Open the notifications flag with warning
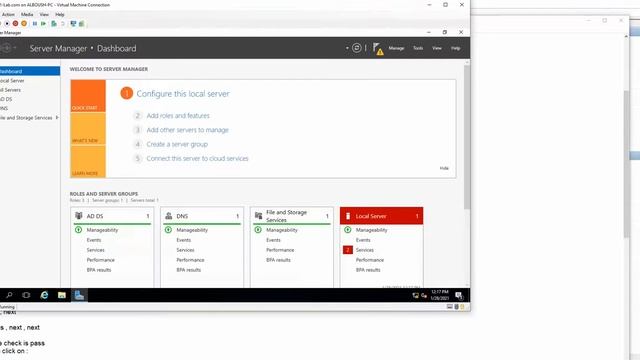The image size is (640, 360). pyautogui.click(x=378, y=49)
